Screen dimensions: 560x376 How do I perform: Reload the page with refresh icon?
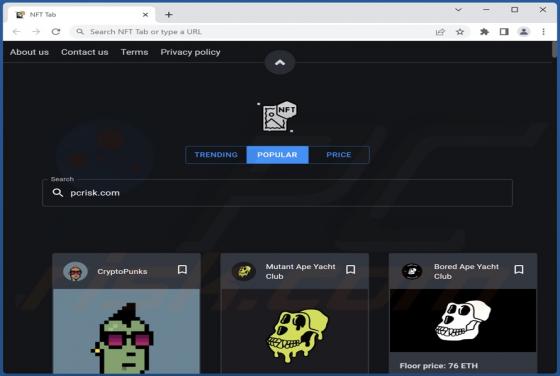(x=56, y=32)
